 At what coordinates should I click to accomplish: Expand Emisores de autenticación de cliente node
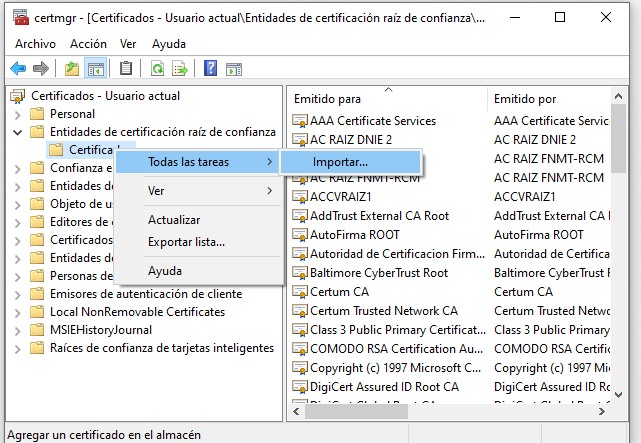[18, 295]
